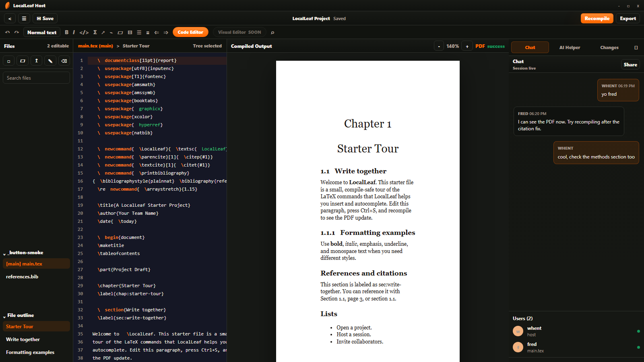Collapse the _button-smoke folder
The height and width of the screenshot is (362, 644).
click(x=24, y=253)
